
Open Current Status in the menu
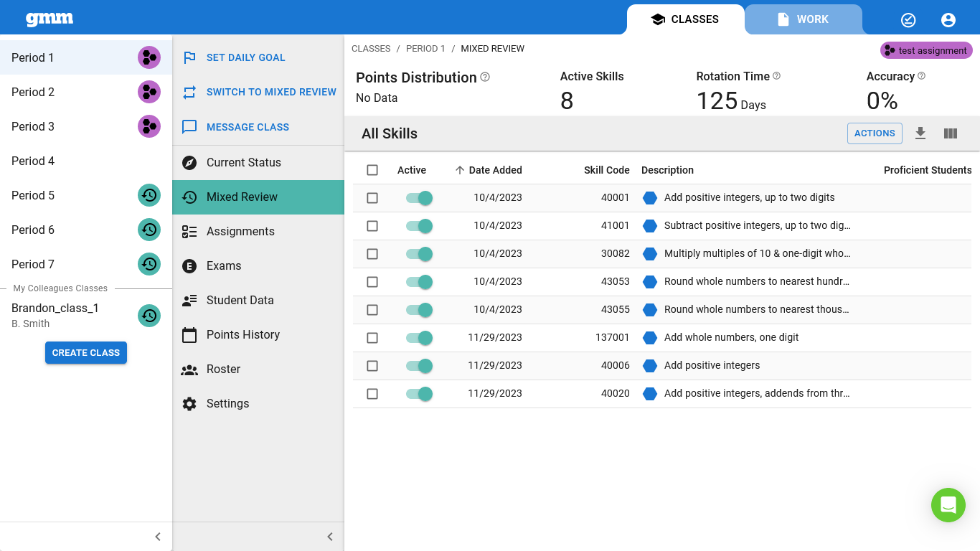[258, 162]
